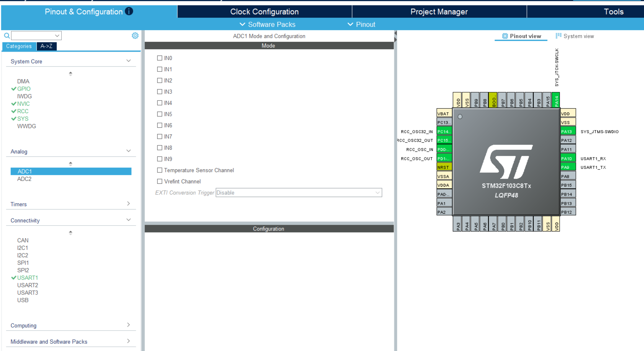
Task: Select ADC2 in Analog list
Action: [24, 179]
